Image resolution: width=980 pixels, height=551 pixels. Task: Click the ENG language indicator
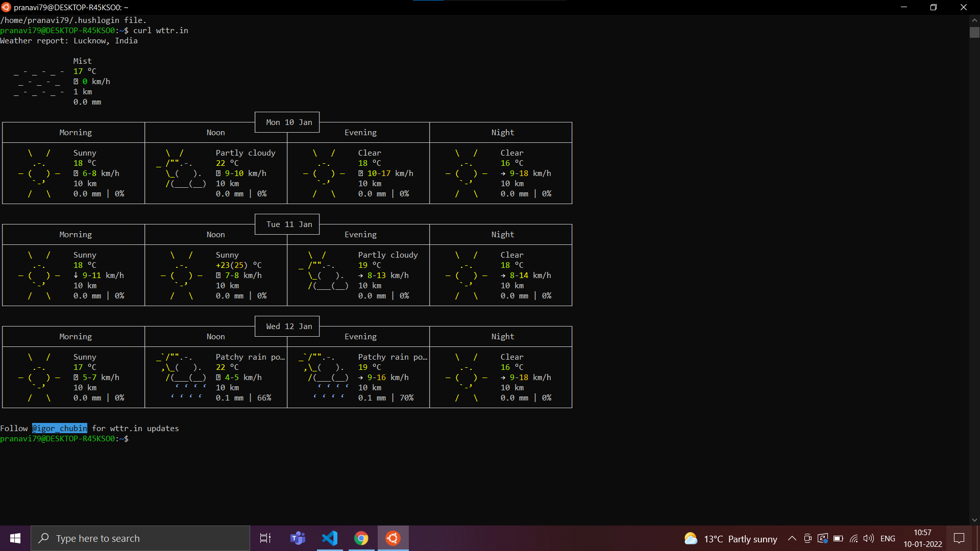pos(888,538)
